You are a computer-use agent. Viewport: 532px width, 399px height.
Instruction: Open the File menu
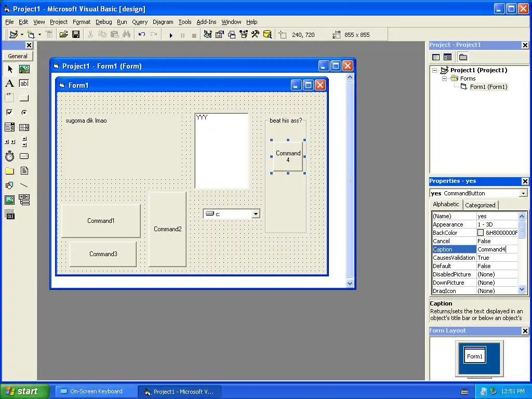(x=9, y=22)
